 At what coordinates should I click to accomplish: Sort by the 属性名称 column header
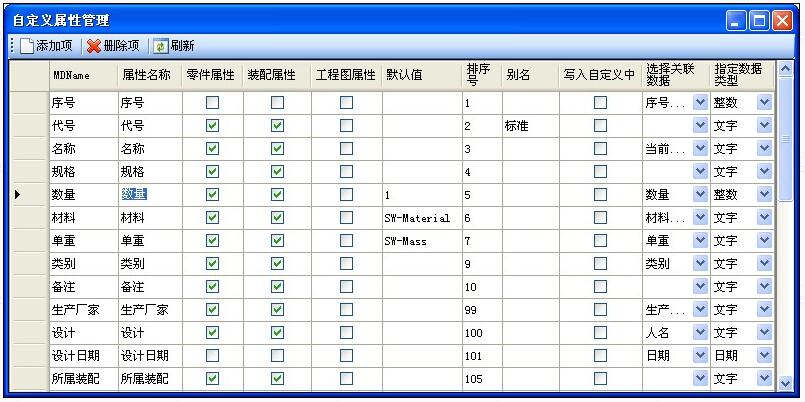149,76
